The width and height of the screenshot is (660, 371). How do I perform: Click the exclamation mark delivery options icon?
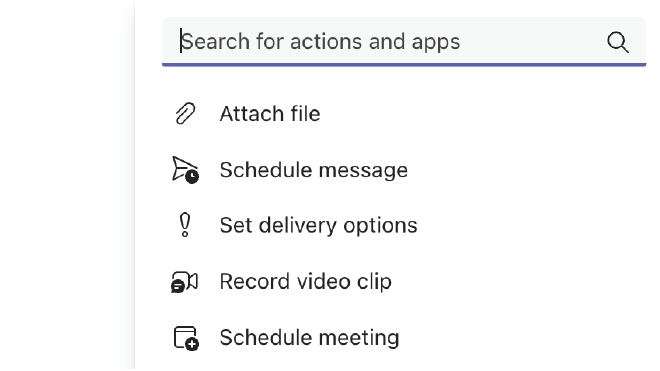[x=185, y=225]
